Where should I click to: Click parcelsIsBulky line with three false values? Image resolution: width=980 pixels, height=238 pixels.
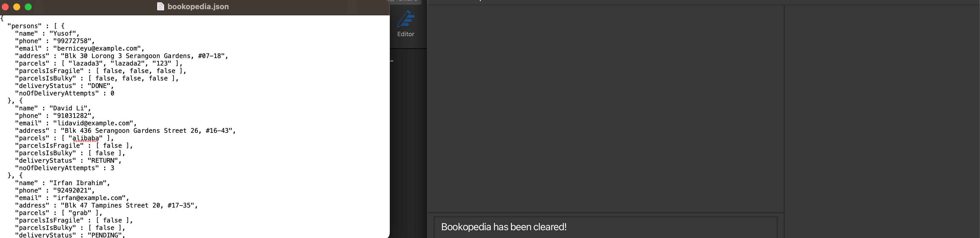[97, 78]
